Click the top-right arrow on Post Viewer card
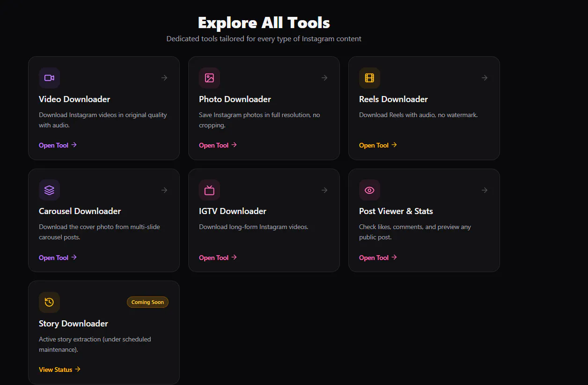 point(485,190)
